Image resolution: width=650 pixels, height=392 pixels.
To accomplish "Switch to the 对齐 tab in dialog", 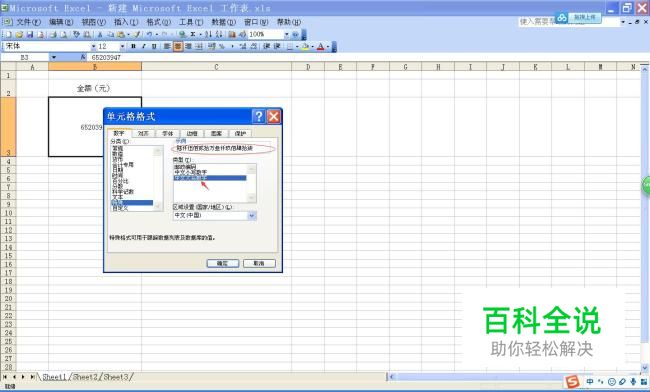I will 143,133.
